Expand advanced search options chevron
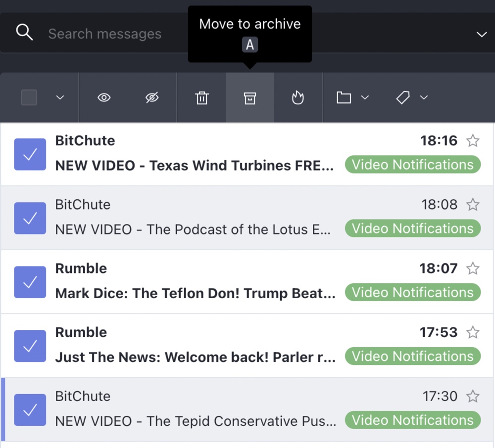This screenshot has height=448, width=495. point(482,34)
